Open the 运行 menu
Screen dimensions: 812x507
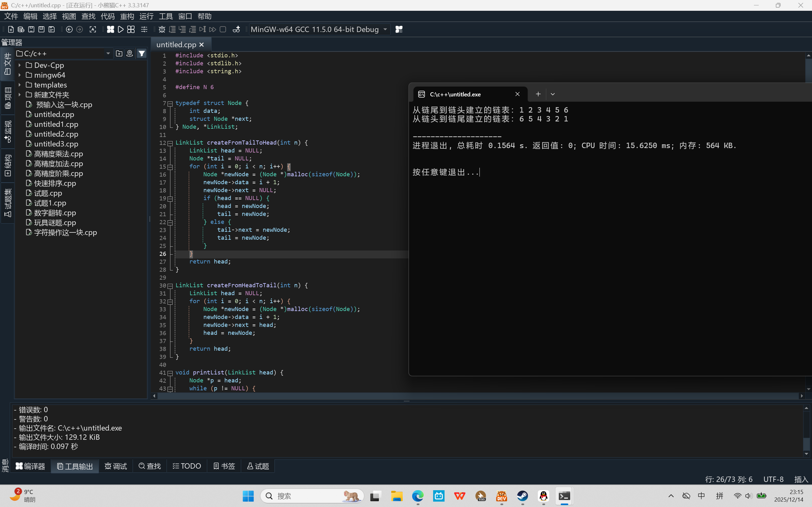[146, 16]
